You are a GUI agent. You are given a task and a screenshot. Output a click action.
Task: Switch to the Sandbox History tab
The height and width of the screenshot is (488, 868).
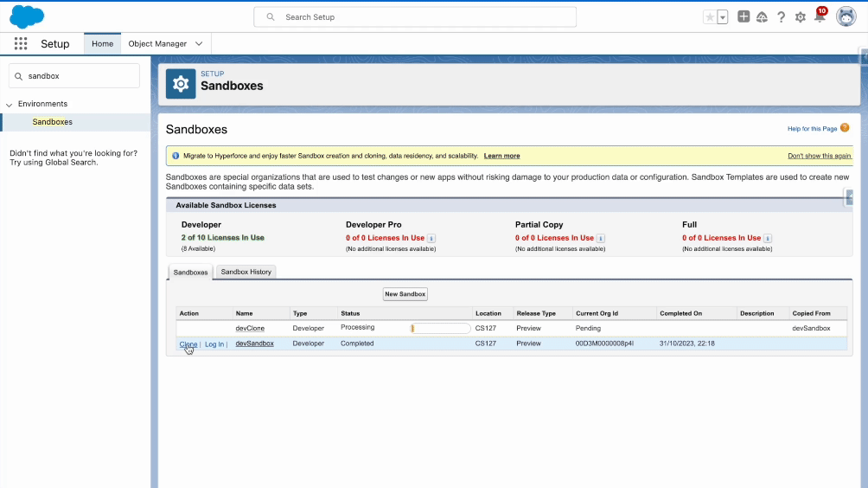tap(246, 272)
